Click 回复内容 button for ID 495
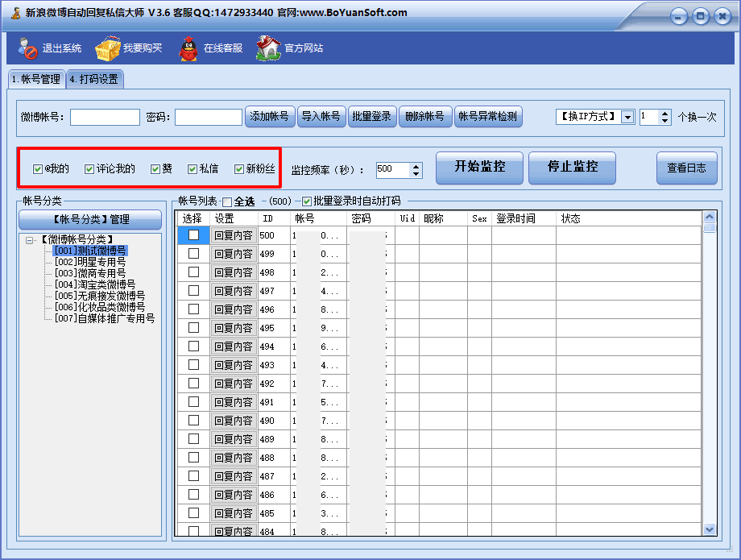 pyautogui.click(x=234, y=328)
